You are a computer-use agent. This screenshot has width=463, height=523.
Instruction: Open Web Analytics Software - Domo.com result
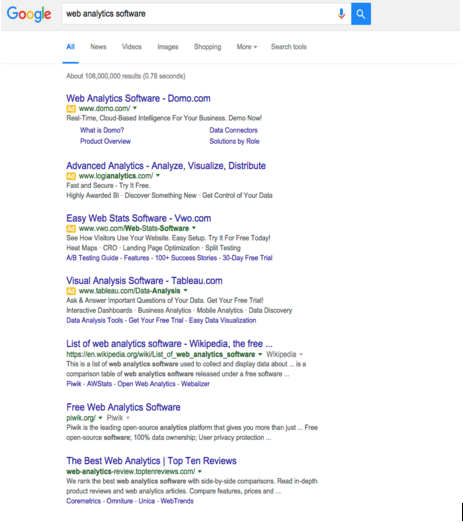[138, 98]
